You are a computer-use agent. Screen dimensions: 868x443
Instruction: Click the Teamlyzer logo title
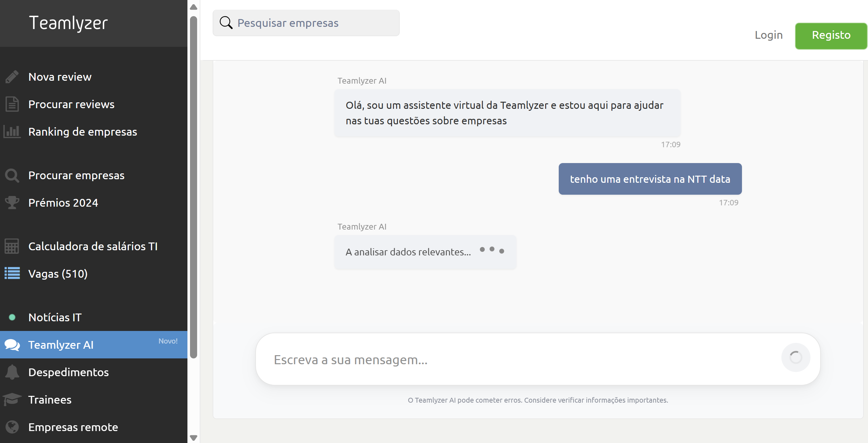coord(69,23)
